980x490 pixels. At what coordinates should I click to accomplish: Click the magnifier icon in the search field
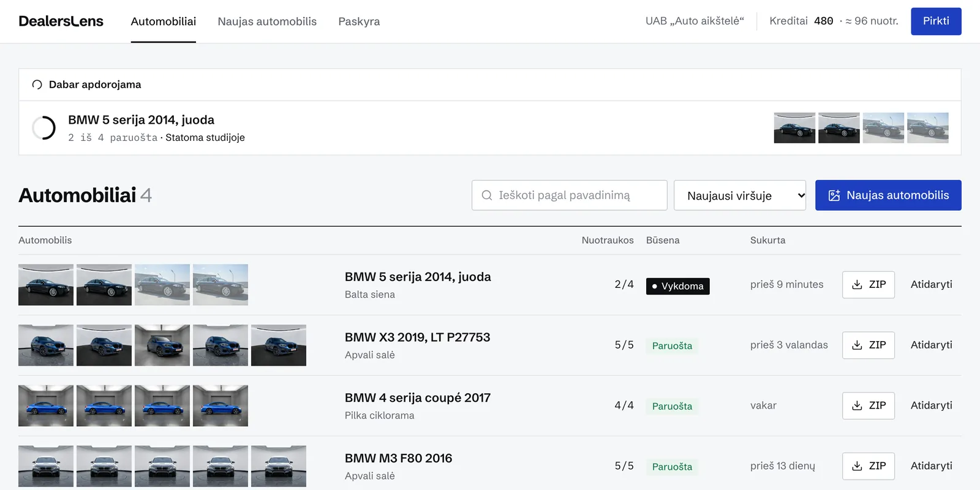[487, 195]
